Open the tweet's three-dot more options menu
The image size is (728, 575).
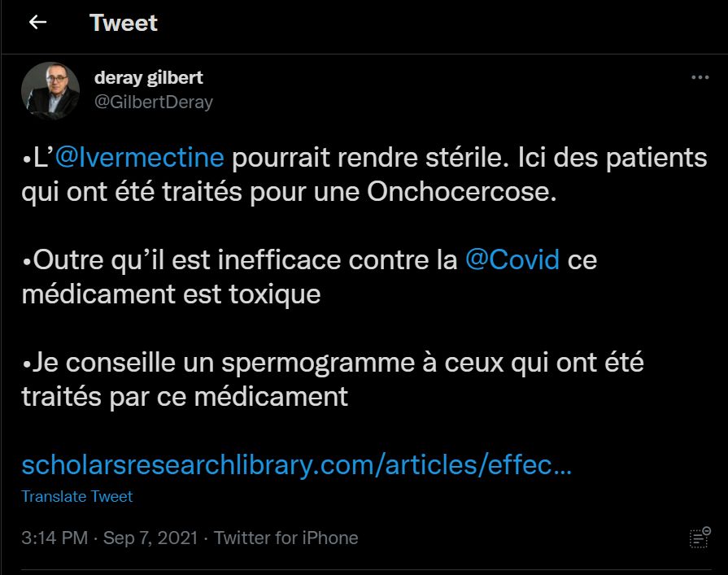coord(700,77)
